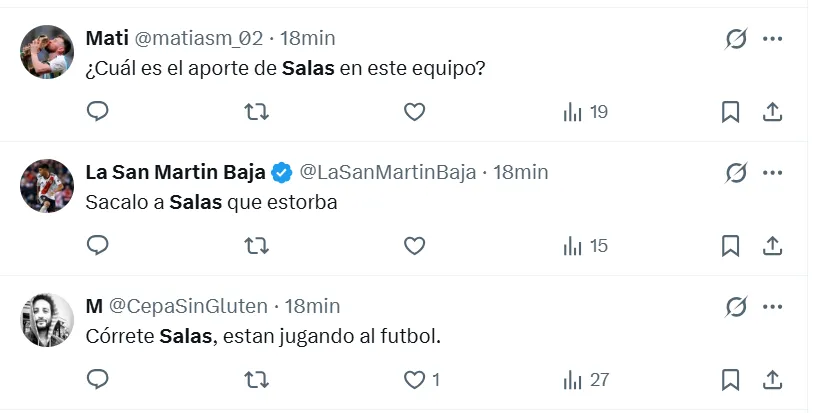The width and height of the screenshot is (813, 413).
Task: Open more options on CepaSinGluten tweet
Action: (772, 306)
